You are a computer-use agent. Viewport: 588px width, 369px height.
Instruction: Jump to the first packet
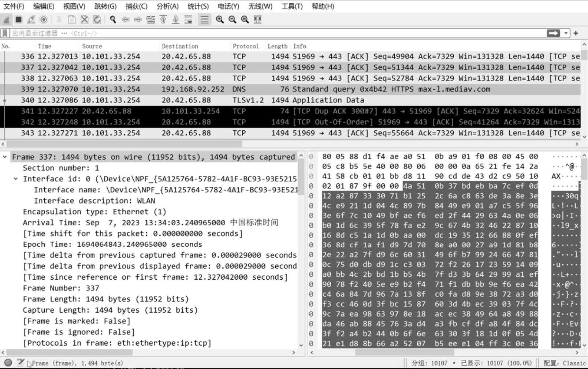(x=163, y=20)
